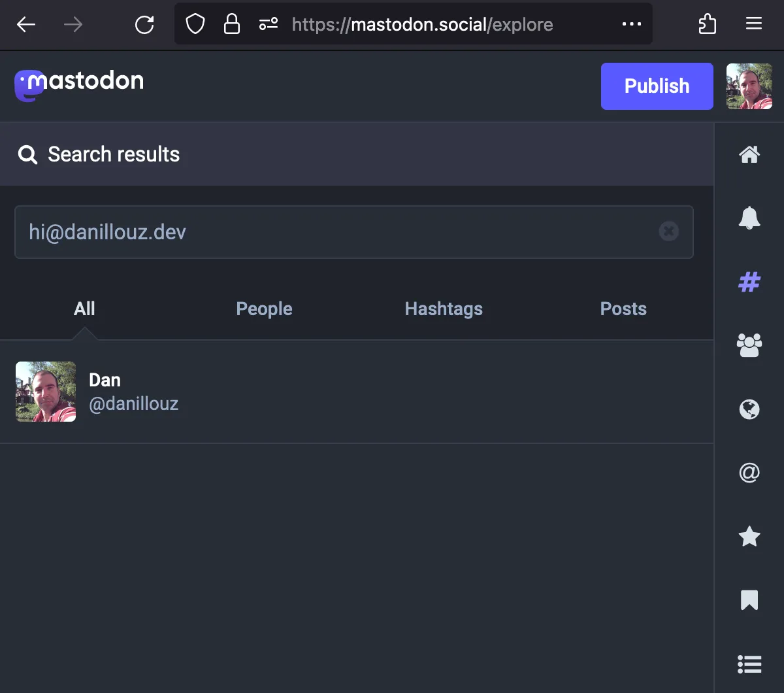
Task: Switch to the Hashtags tab
Action: tap(444, 309)
